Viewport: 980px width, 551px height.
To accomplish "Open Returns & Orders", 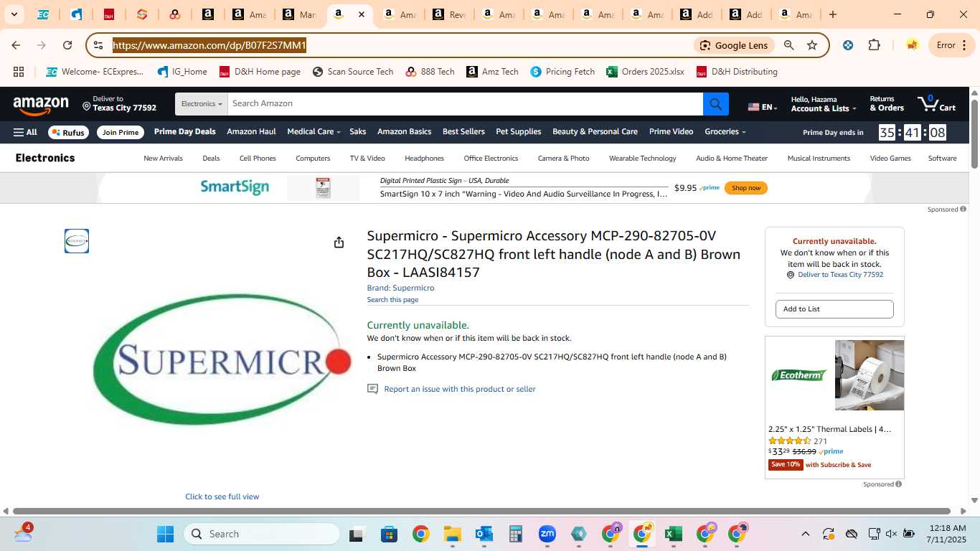I will [887, 104].
